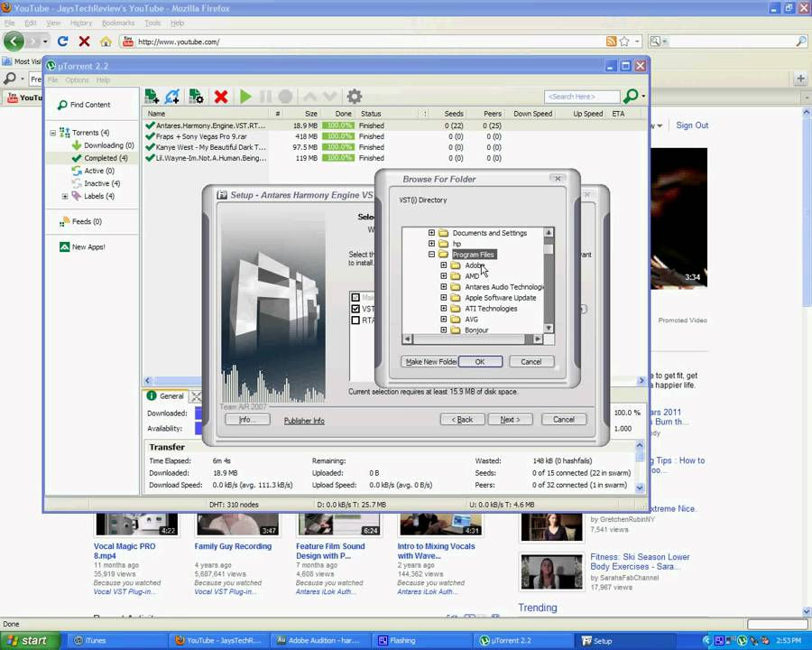Screen dimensions: 812x650
Task: Click horizontal scrollbar right arrow in folder tree
Action: point(538,339)
